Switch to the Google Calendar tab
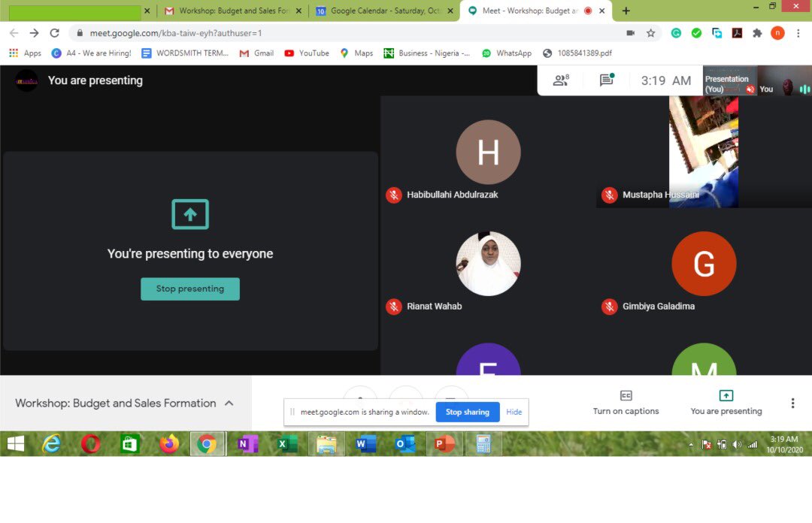The width and height of the screenshot is (812, 523). [384, 11]
